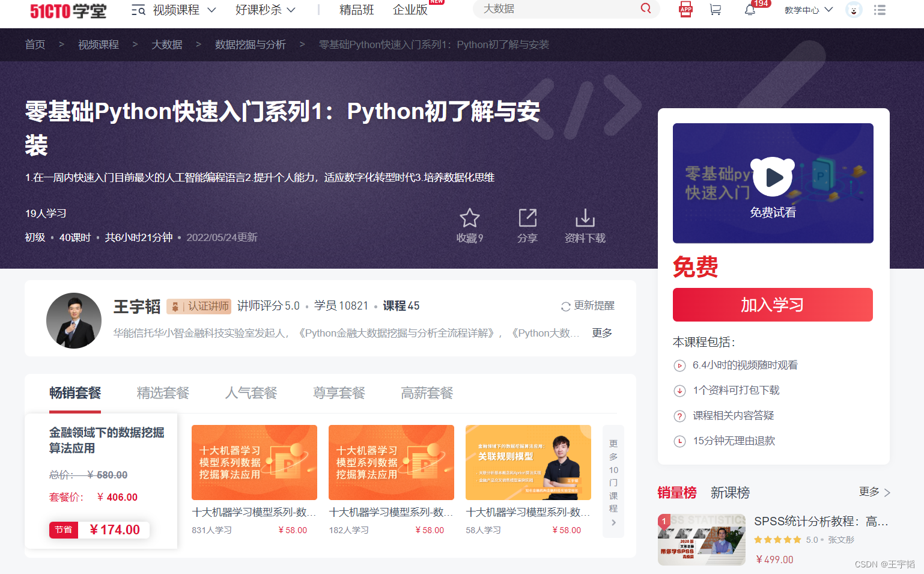
Task: Click the 6.4小时的视频随时观看 play icon
Action: [x=679, y=365]
